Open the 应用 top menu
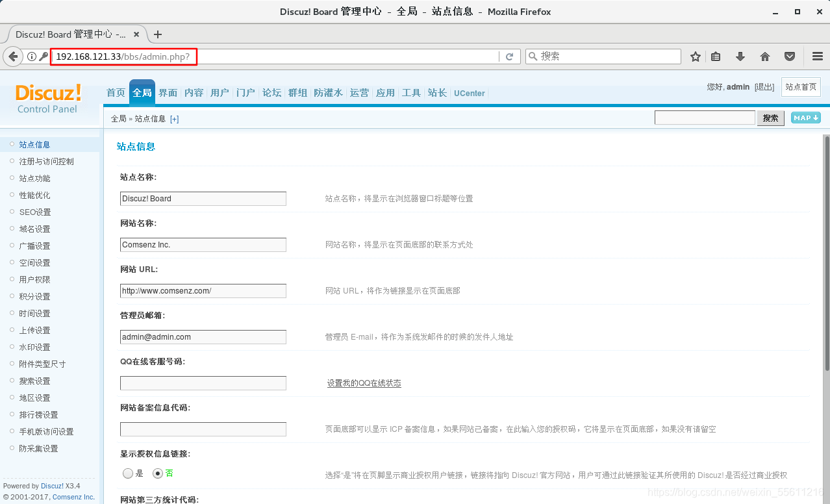The image size is (830, 504). click(x=386, y=93)
